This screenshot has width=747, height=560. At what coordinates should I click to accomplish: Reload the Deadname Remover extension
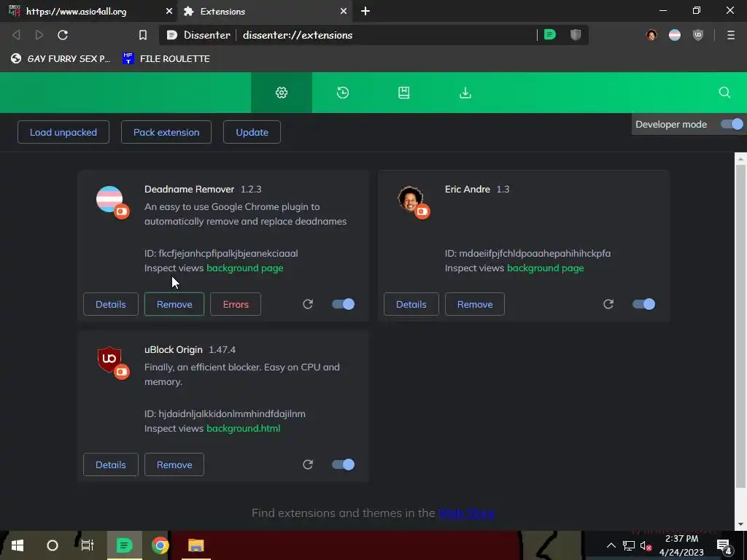pyautogui.click(x=308, y=304)
